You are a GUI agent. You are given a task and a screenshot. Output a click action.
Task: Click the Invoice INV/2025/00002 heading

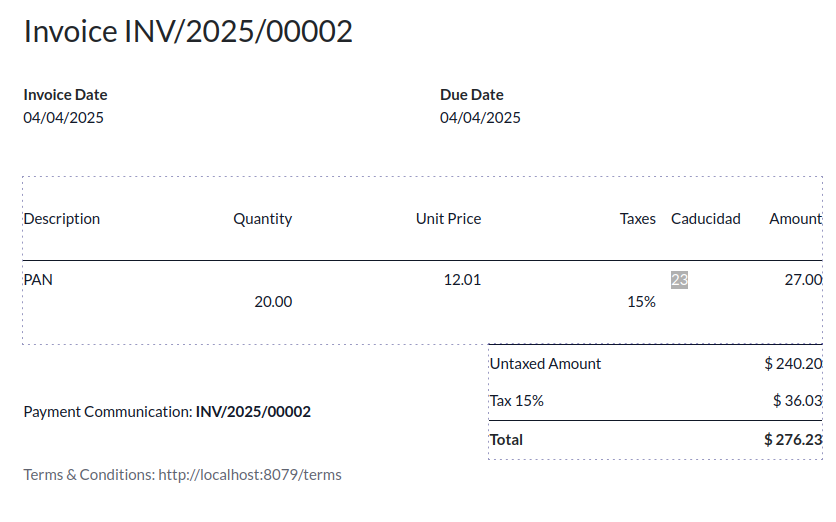188,31
